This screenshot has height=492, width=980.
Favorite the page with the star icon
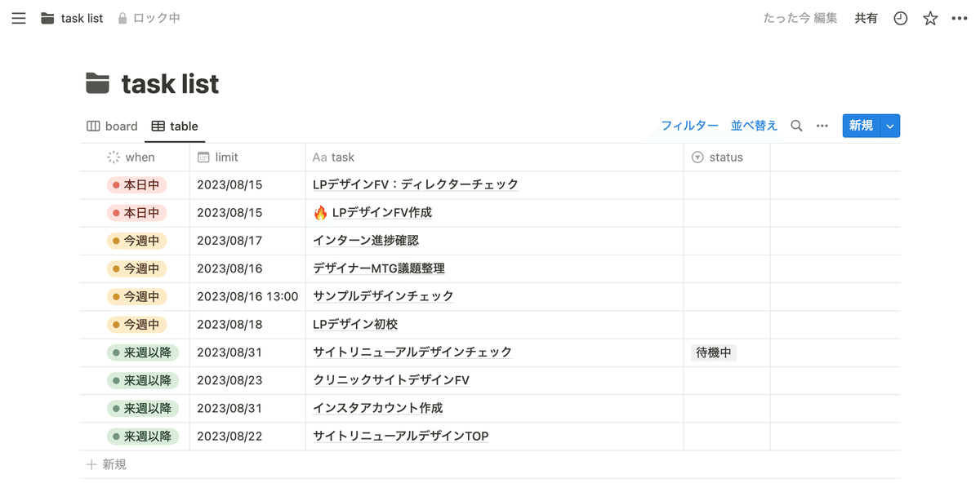pos(930,18)
